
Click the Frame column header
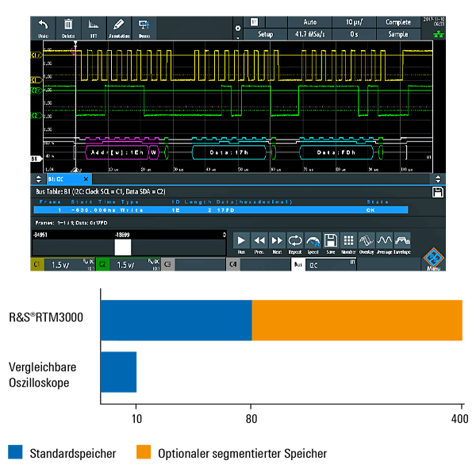[51, 202]
